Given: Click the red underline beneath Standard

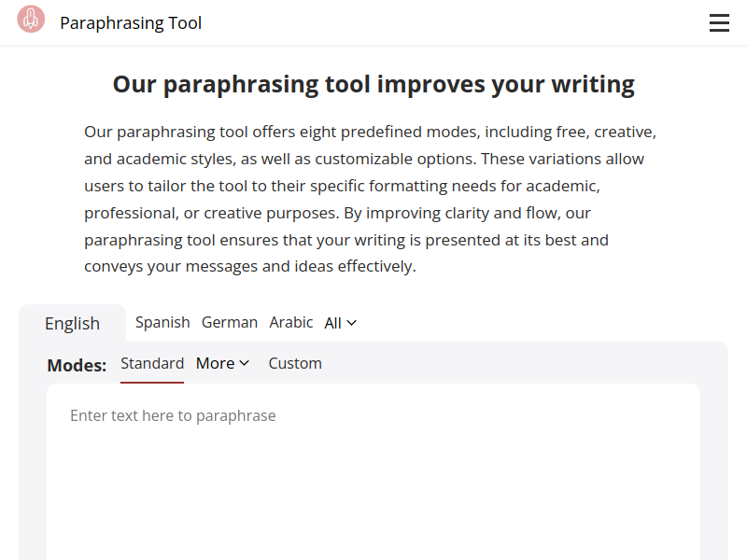Looking at the screenshot, I should 152,382.
